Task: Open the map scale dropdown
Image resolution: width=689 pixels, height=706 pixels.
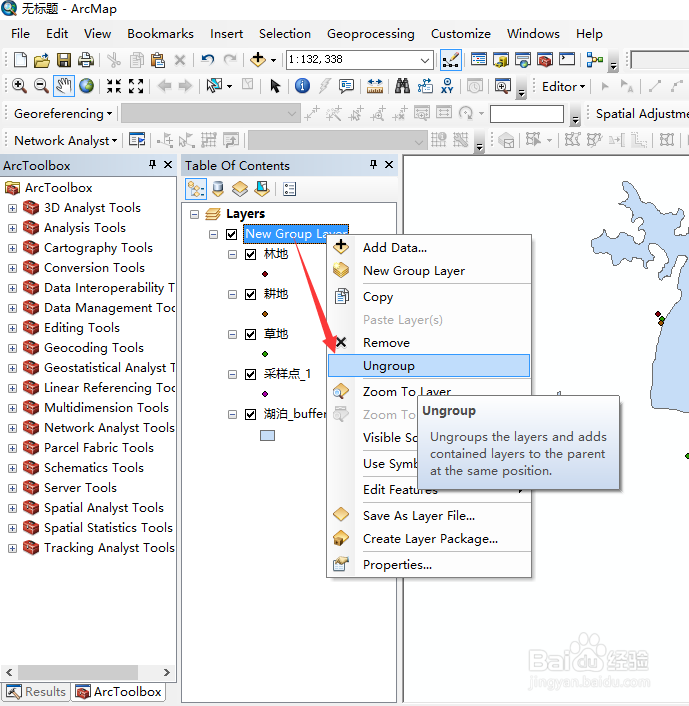Action: click(425, 60)
